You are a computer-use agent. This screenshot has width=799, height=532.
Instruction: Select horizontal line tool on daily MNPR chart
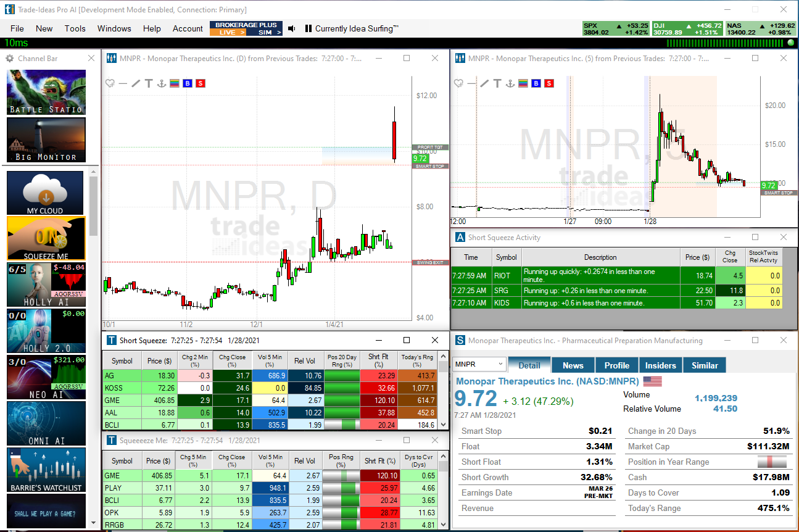tap(123, 83)
